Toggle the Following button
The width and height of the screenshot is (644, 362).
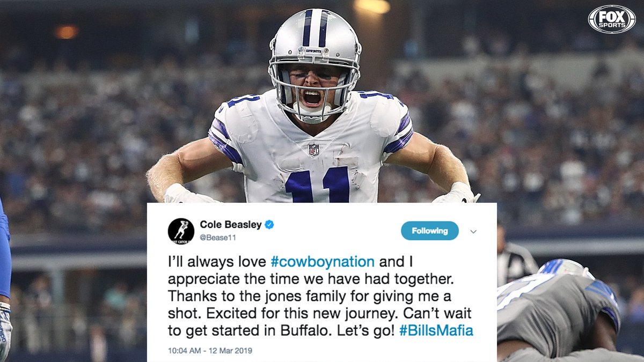pos(430,231)
